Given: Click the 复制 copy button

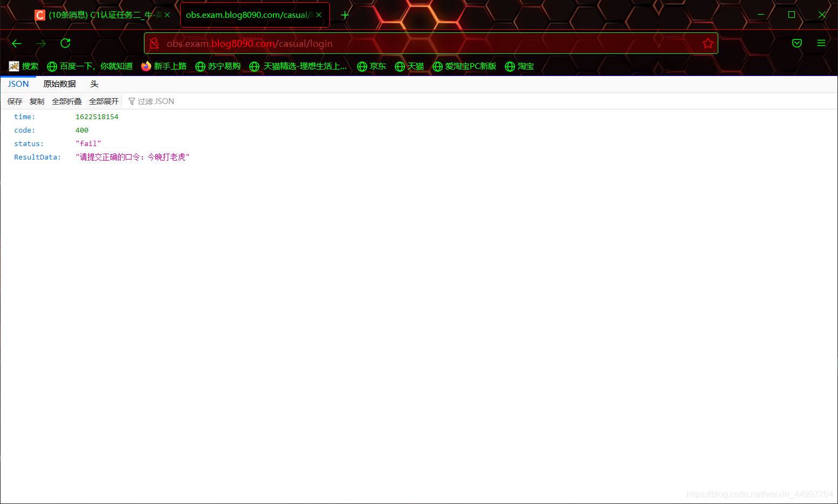Looking at the screenshot, I should point(37,101).
